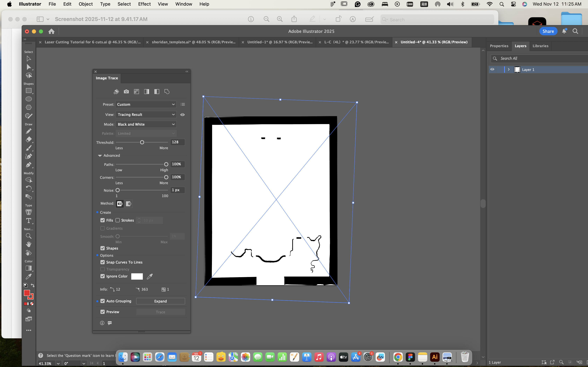Uncheck Snap Curves To Lines
588x367 pixels.
pos(103,262)
